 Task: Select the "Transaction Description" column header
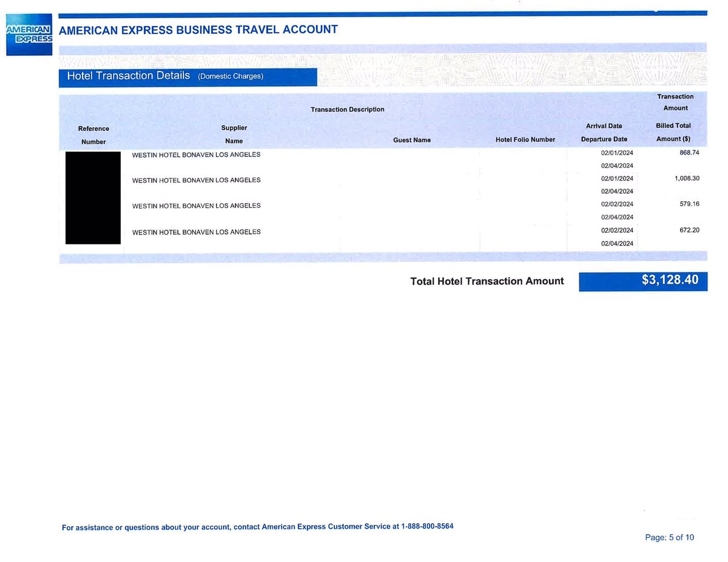[348, 109]
